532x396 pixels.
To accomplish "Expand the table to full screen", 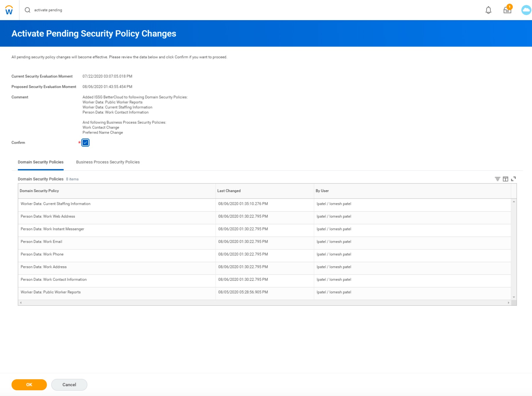I will pyautogui.click(x=514, y=179).
